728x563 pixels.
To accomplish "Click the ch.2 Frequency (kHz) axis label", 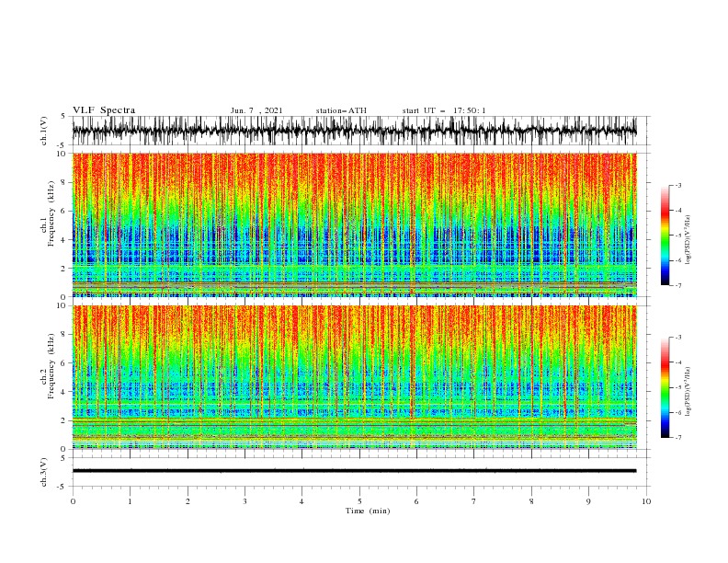I will coord(47,365).
